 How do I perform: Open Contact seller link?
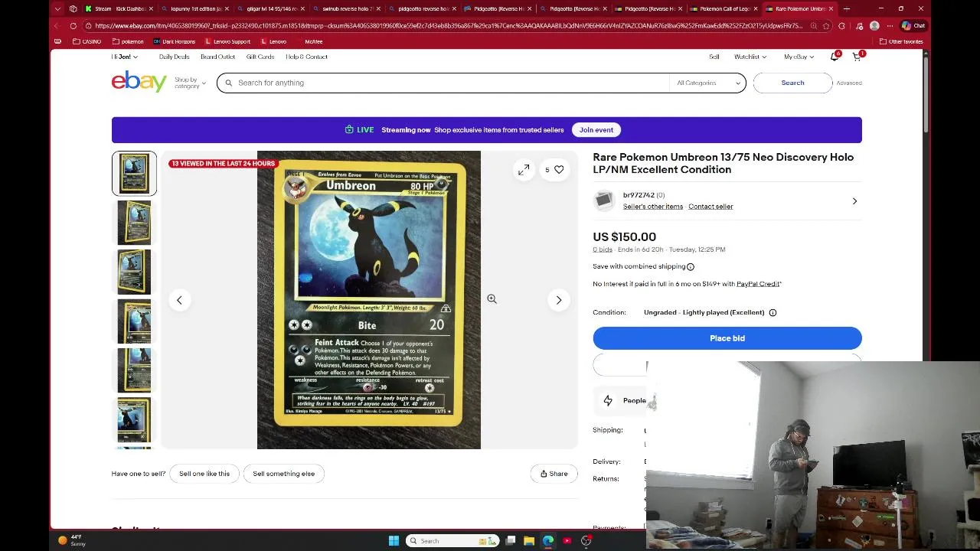click(x=710, y=207)
